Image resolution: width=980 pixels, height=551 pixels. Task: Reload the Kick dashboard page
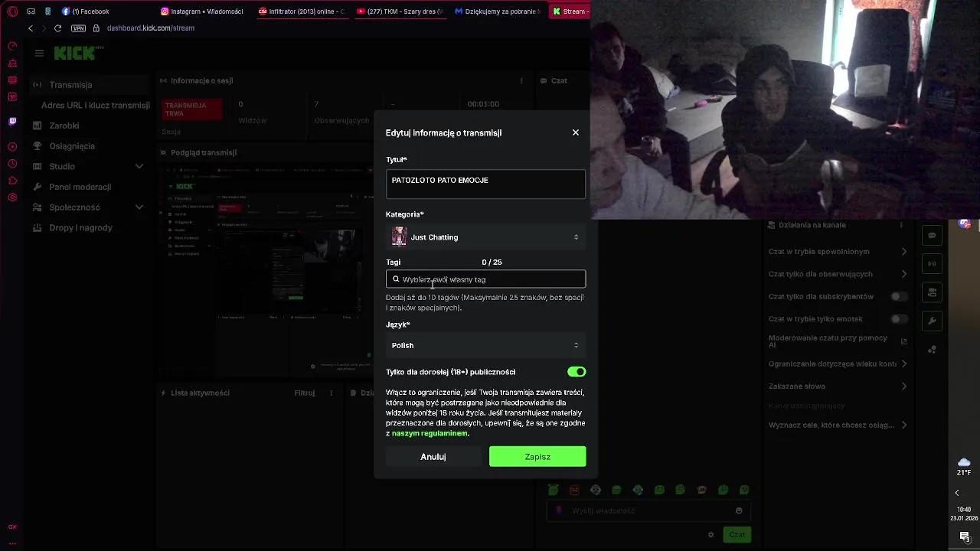click(x=57, y=28)
